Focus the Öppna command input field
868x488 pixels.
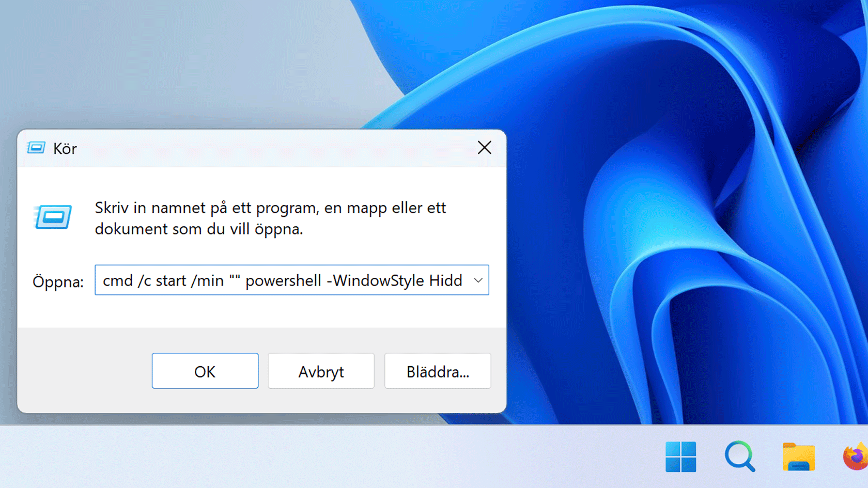coord(292,280)
